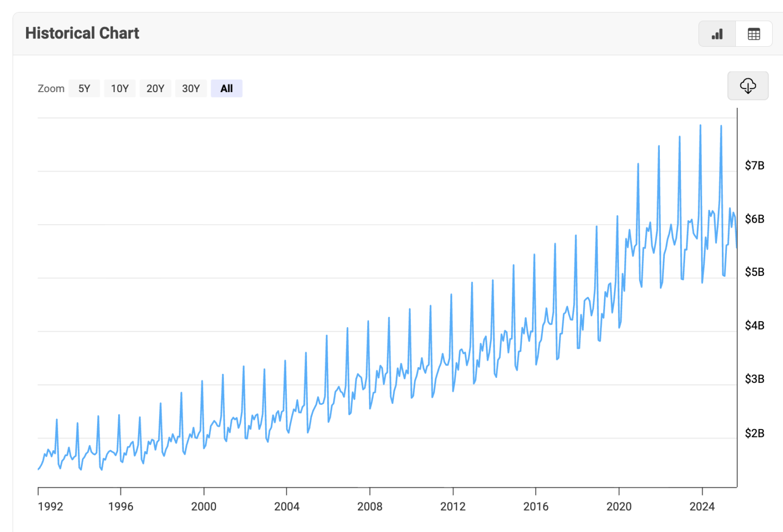Select the 10Y zoom range

(120, 89)
